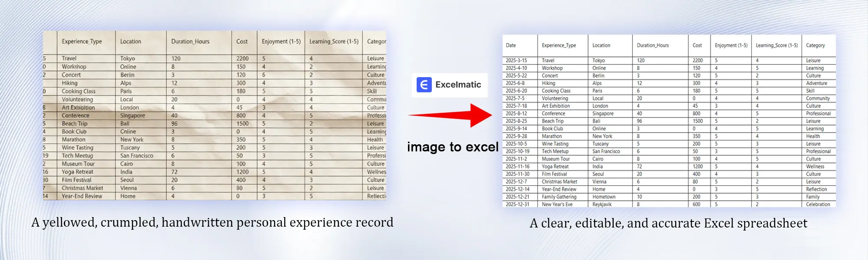
Task: Click the misspelled 'Beriin' location cell
Action: (x=127, y=75)
